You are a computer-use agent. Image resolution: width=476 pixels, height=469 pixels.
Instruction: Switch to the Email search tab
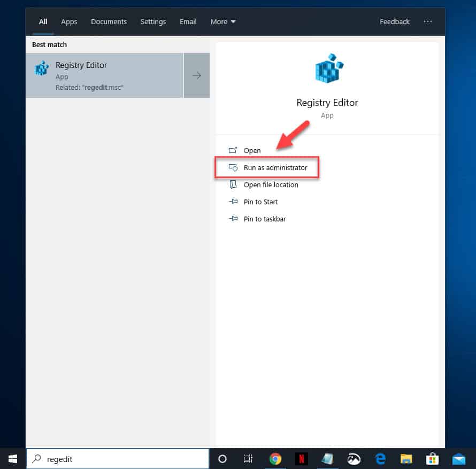(x=188, y=22)
